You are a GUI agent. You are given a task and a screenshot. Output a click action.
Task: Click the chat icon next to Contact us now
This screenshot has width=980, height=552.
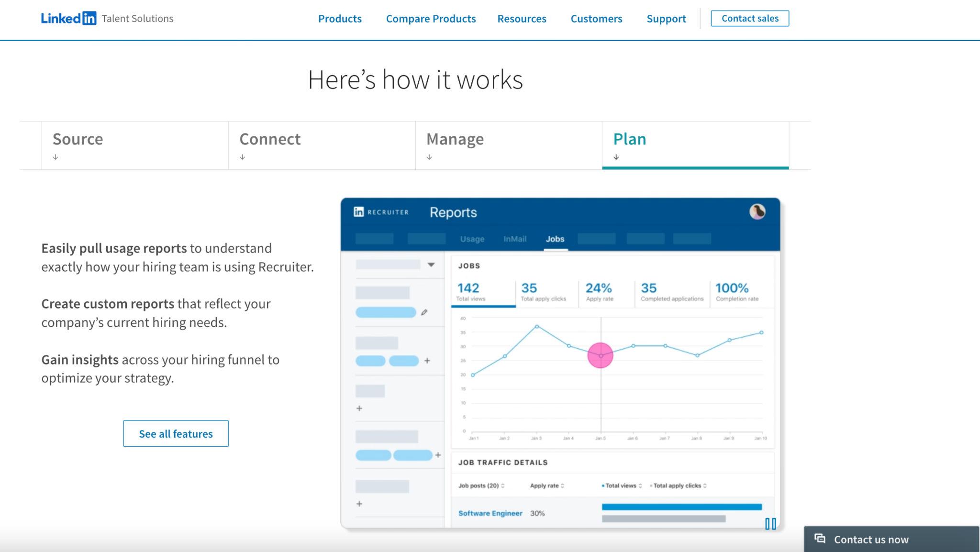coord(820,539)
